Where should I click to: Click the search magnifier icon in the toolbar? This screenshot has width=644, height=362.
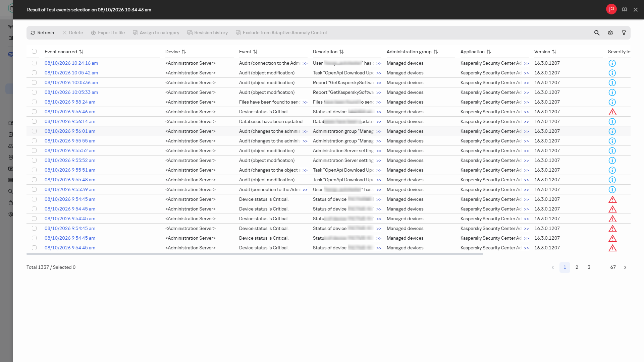click(x=597, y=33)
